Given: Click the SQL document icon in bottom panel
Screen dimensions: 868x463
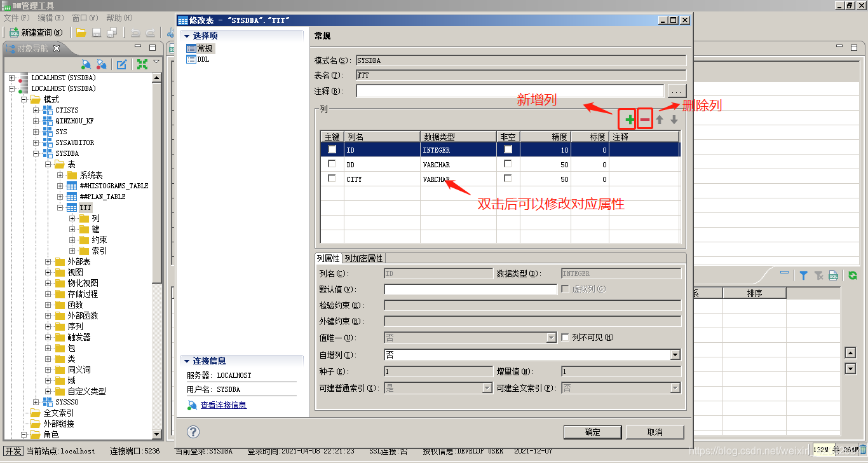Looking at the screenshot, I should [x=833, y=275].
